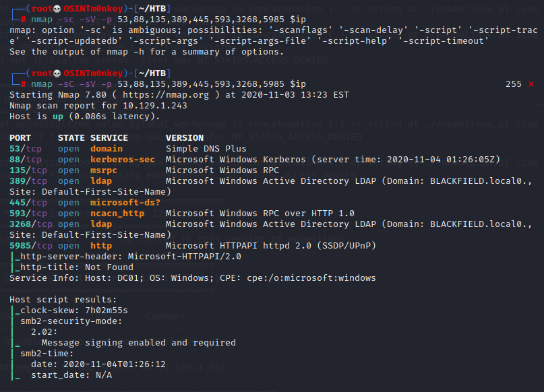Select the _http-server-header output line
Screen dimensions: 544x392
[128, 257]
